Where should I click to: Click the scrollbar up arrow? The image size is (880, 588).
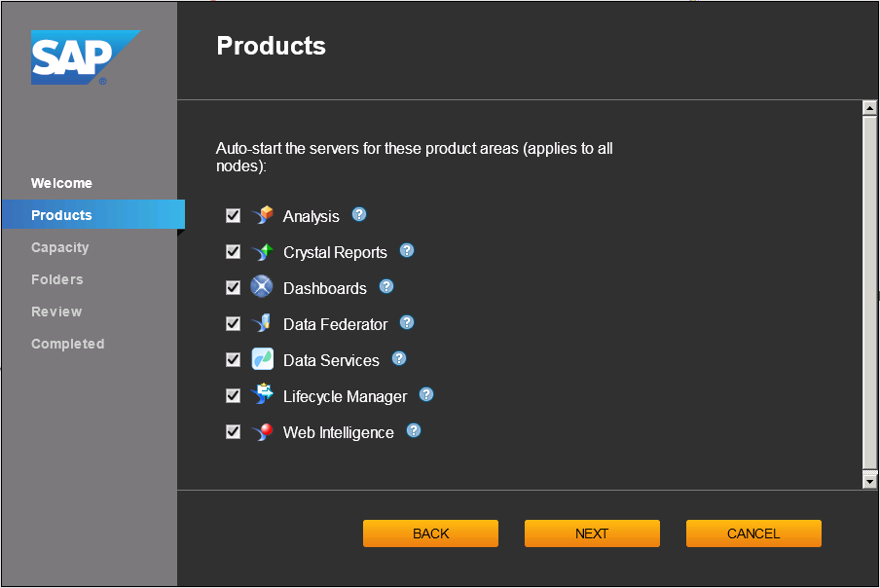pyautogui.click(x=870, y=108)
